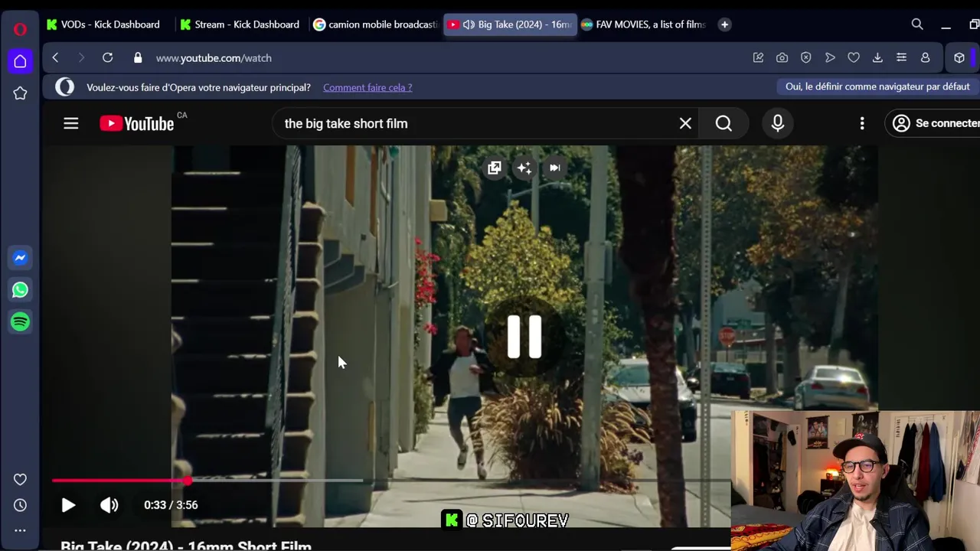Skip forward with video overlay icon
980x551 pixels.
click(555, 168)
